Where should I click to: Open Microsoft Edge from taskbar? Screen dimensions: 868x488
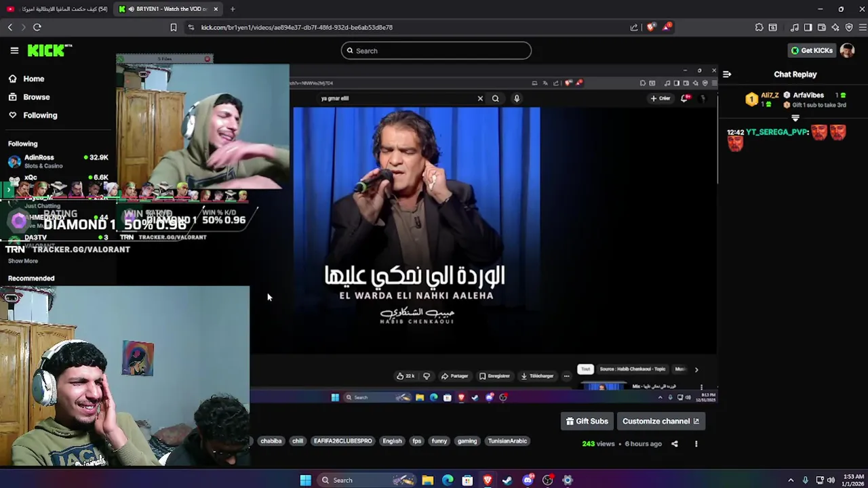[x=448, y=480]
